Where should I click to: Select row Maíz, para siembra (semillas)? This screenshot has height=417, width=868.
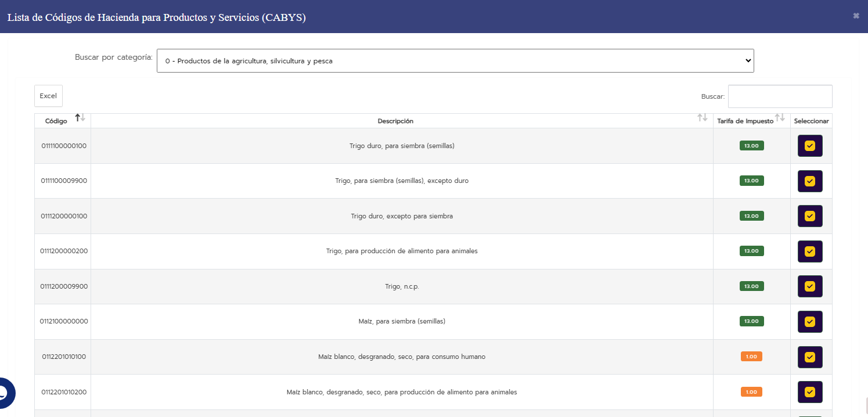[x=810, y=322]
